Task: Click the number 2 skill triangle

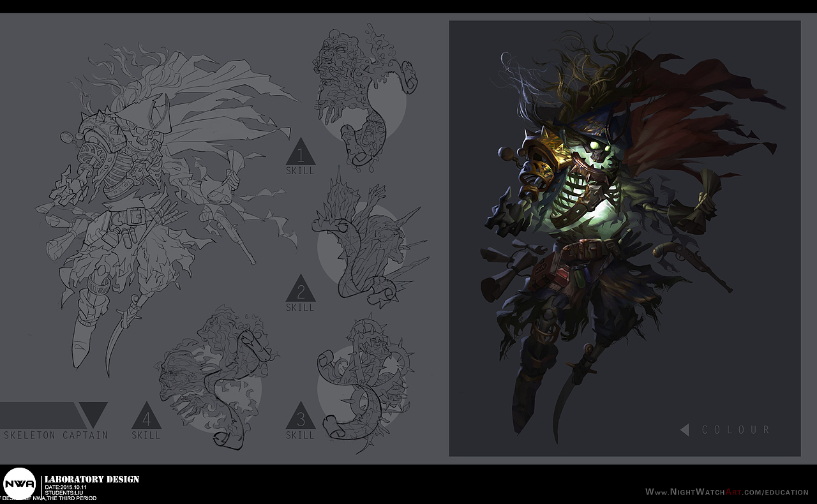Action: click(x=301, y=288)
